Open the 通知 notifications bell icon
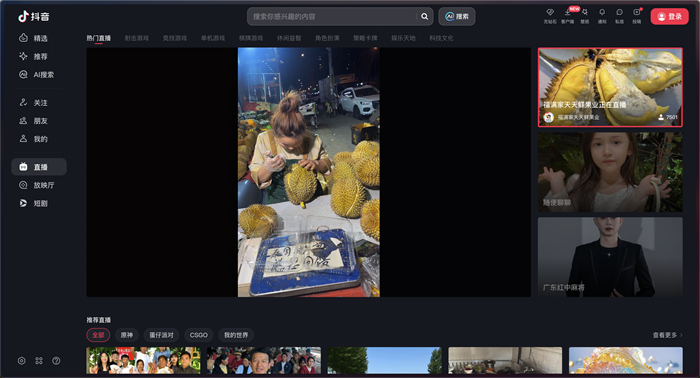 point(602,16)
